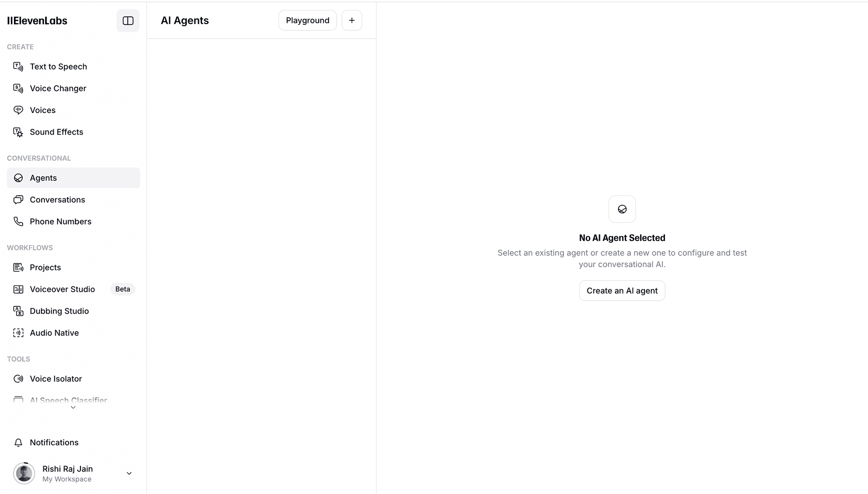868x494 pixels.
Task: Click the Dubbing Studio translate icon
Action: 18,311
